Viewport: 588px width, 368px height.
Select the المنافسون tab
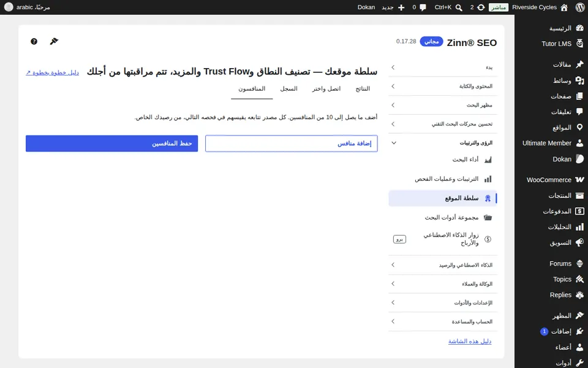(252, 89)
